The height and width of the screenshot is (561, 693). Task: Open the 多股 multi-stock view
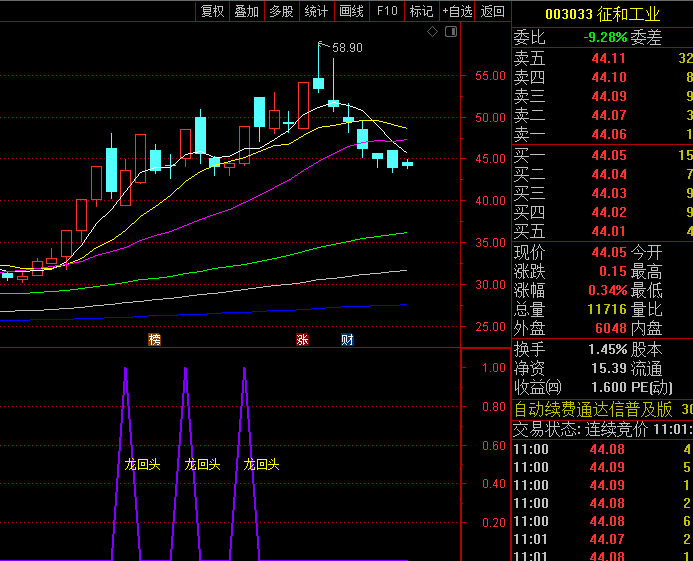(x=281, y=11)
